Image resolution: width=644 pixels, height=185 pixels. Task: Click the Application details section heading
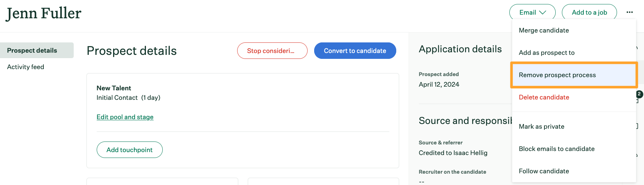(460, 49)
